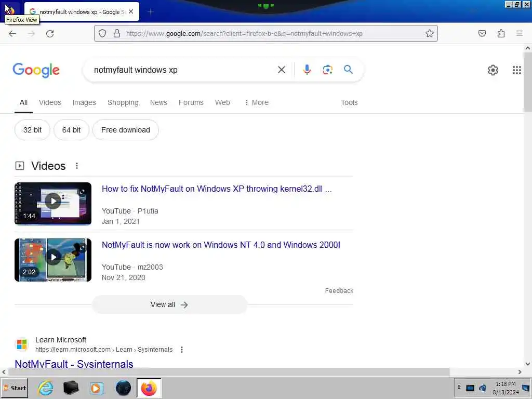Open the search Tools options
This screenshot has height=399, width=532.
pyautogui.click(x=349, y=102)
